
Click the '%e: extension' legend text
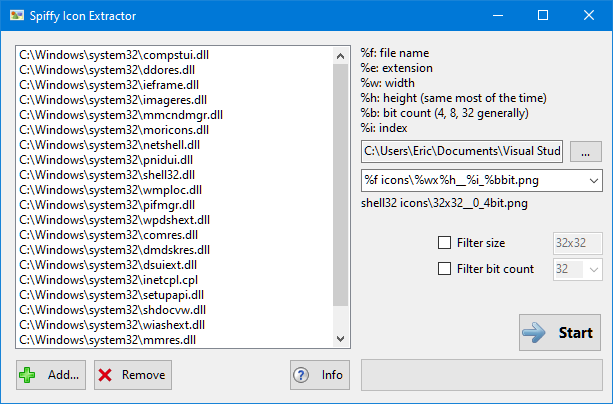tap(397, 68)
